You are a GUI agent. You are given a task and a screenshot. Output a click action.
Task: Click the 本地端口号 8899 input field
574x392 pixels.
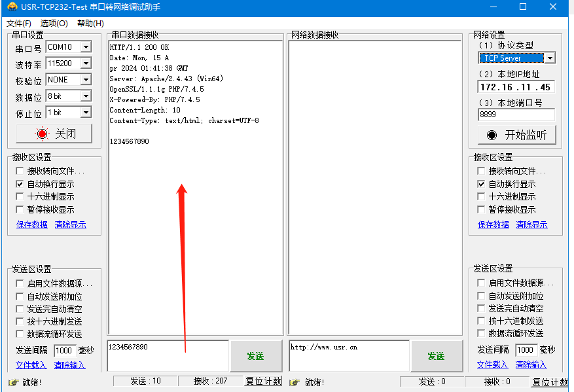(x=516, y=115)
